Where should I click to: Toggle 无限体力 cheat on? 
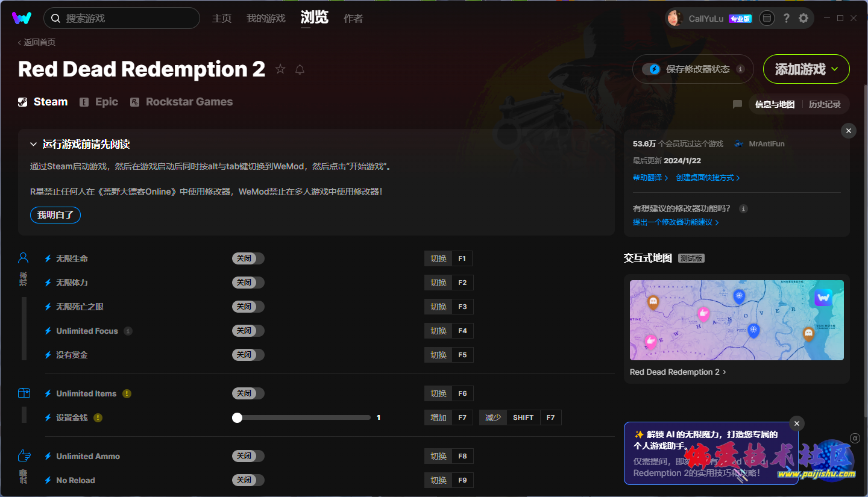248,283
